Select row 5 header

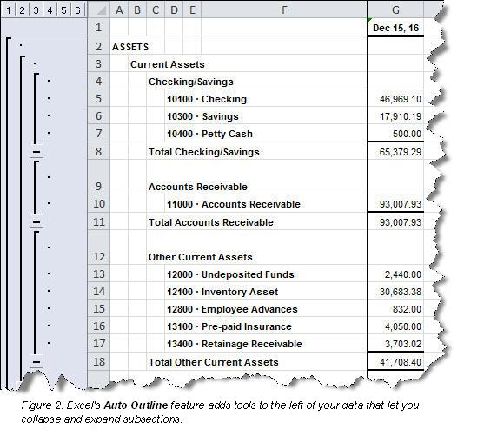(x=99, y=98)
